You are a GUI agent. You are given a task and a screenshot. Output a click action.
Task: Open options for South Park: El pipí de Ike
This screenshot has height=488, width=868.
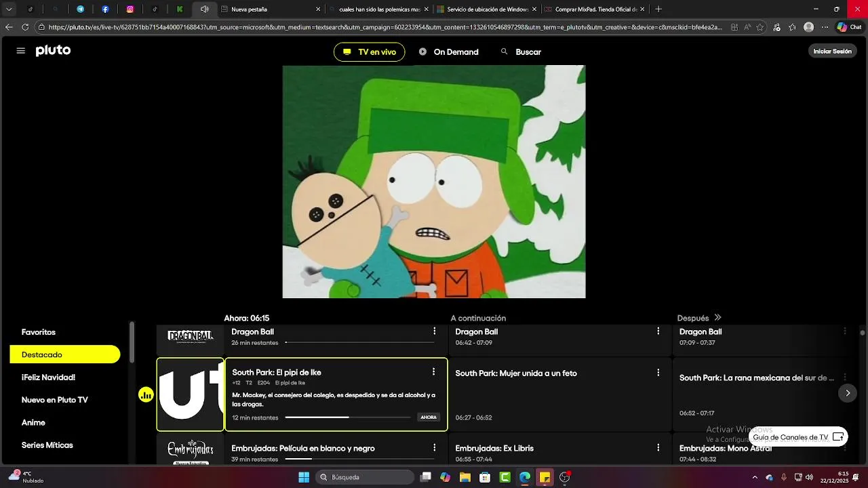coord(433,372)
